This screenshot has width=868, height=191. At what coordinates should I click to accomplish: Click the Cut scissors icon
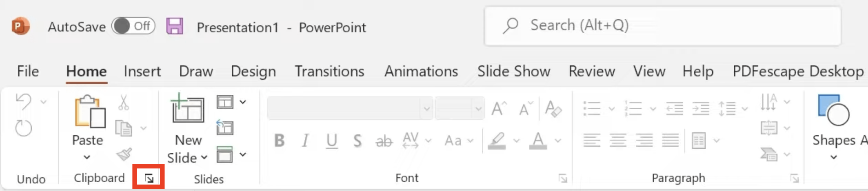coord(124,103)
